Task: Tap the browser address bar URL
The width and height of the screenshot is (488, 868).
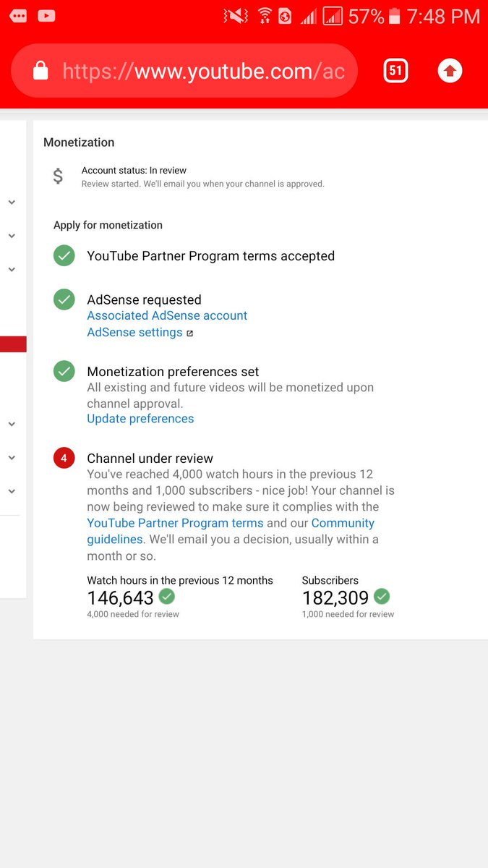Action: pos(203,71)
